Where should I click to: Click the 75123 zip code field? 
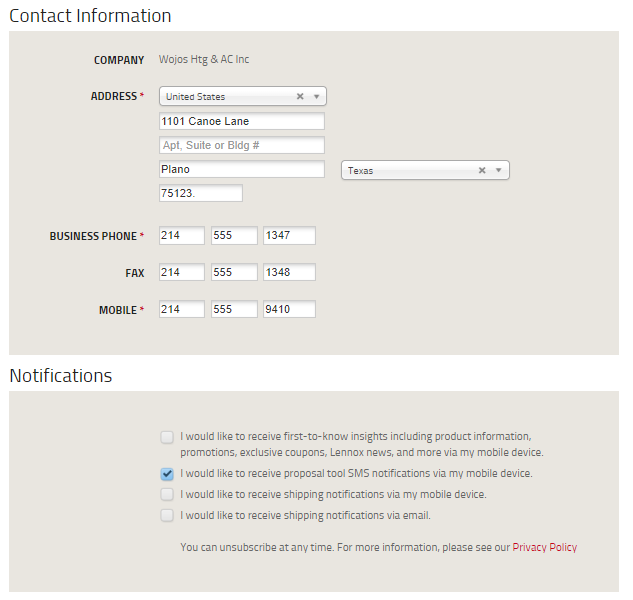click(200, 193)
